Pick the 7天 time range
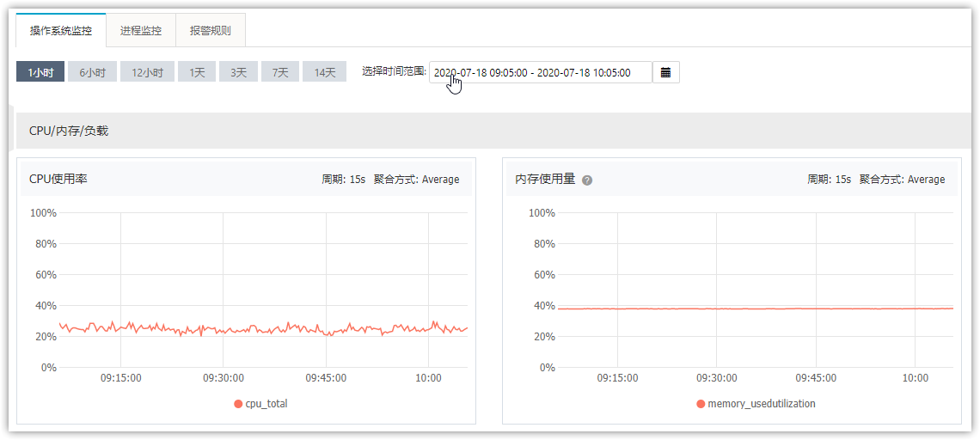This screenshot has width=980, height=440. click(x=280, y=72)
